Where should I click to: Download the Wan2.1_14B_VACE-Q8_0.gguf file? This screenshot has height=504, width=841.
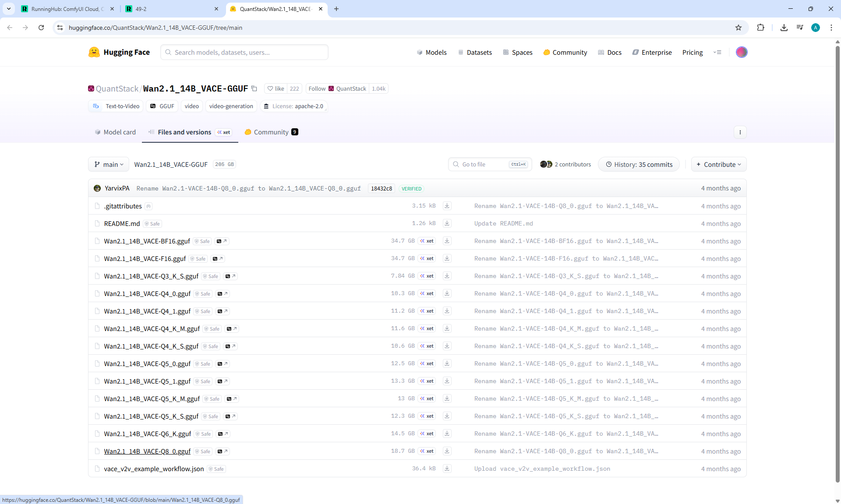pyautogui.click(x=447, y=451)
